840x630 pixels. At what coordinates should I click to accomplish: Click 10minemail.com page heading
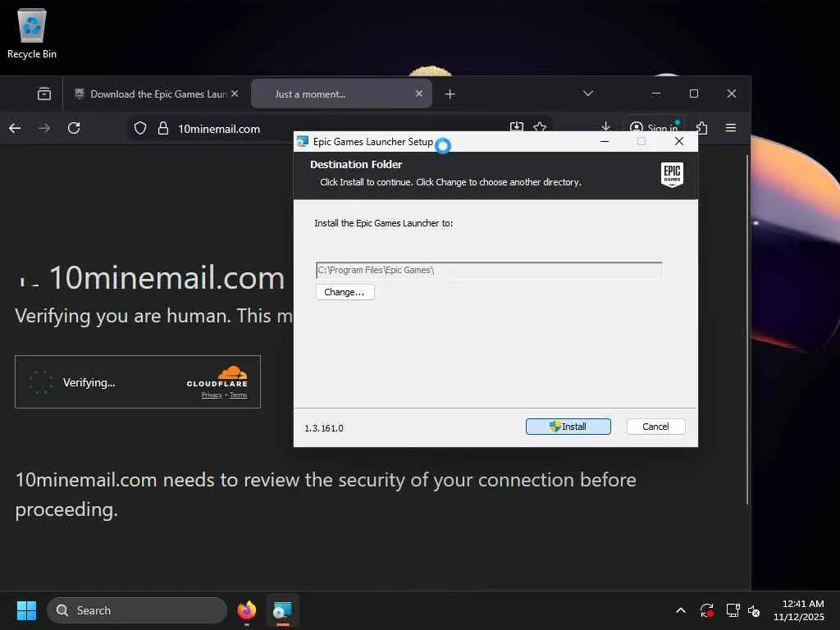coord(167,278)
